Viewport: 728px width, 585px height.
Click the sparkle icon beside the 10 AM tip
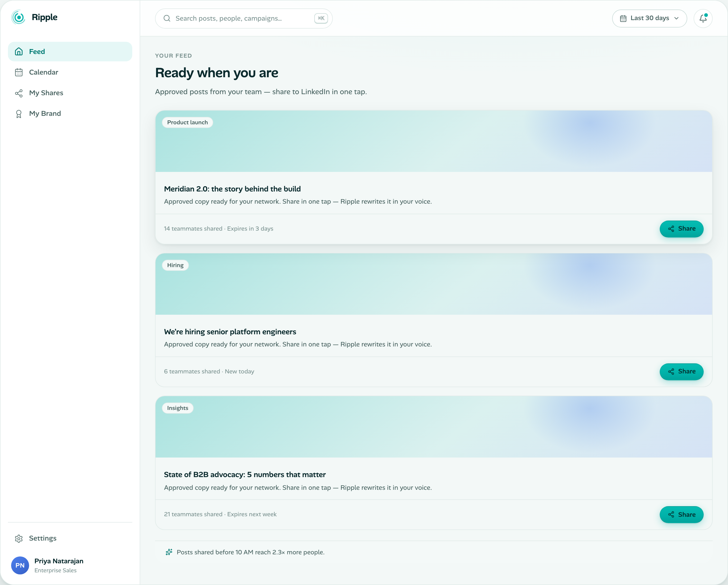click(x=169, y=552)
